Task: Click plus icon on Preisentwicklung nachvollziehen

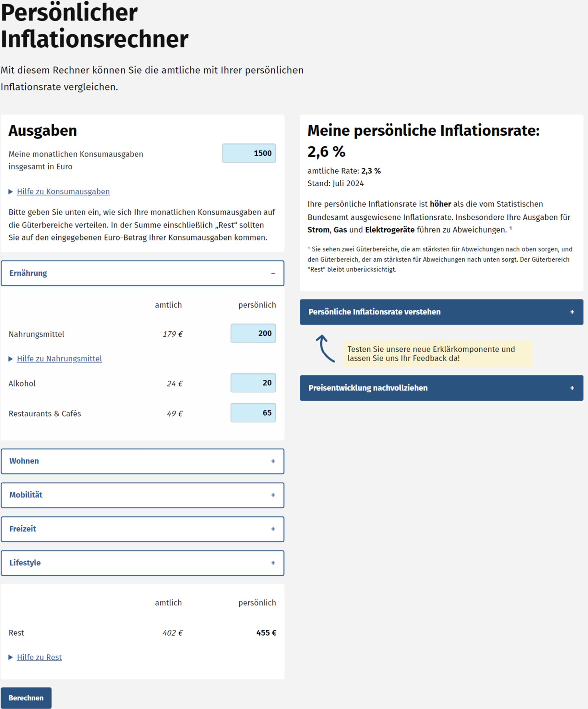Action: [572, 388]
